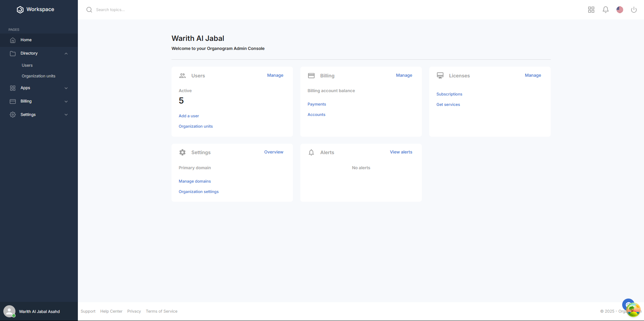Expand the Apps sidebar menu
Screen dimensions: 644x321
66,88
